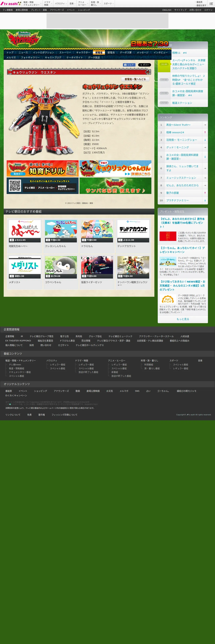215x644 pixels.
Task: Open the 地獄先生ぬ〜べ〜 program thumbnail
Action: [x=25, y=231]
